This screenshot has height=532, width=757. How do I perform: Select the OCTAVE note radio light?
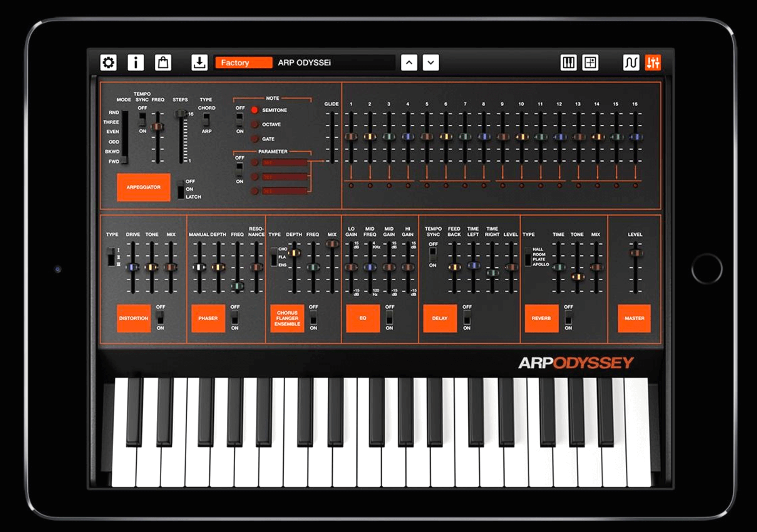[255, 124]
